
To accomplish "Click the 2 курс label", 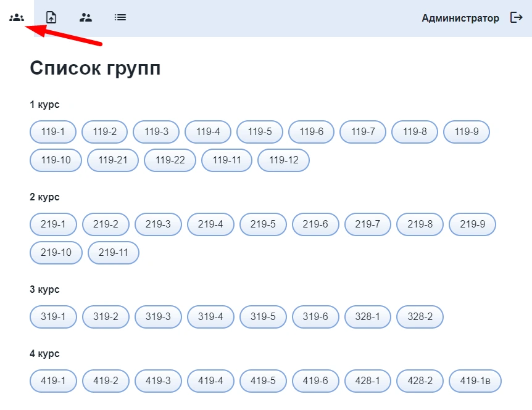I will click(x=44, y=197).
